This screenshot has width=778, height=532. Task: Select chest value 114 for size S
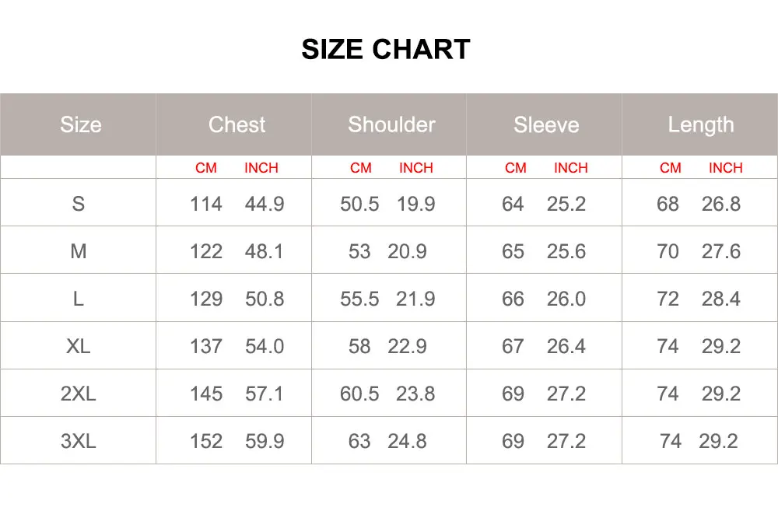(x=206, y=204)
